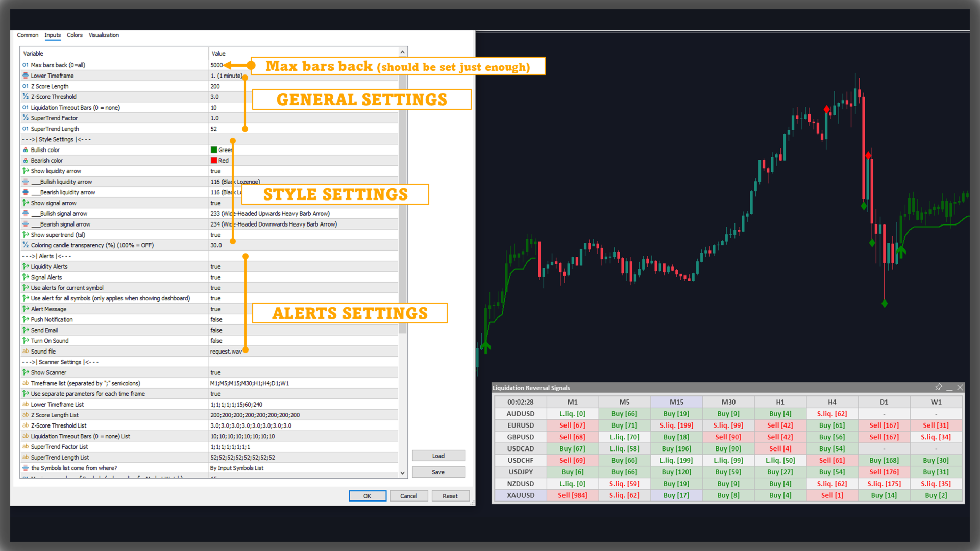Open the Symbols list source value dropdown
This screenshot has height=551, width=980.
(x=237, y=468)
